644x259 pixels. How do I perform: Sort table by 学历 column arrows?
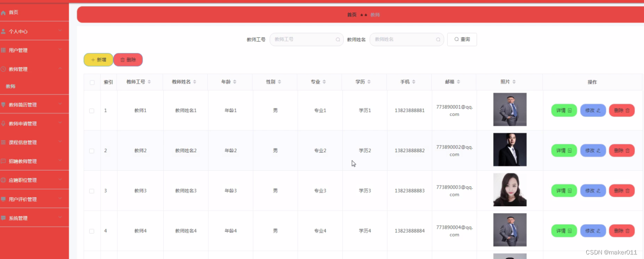point(369,82)
